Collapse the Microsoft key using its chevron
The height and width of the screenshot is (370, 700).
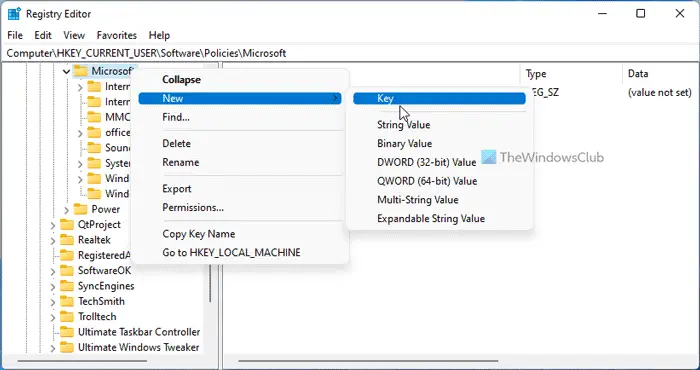pyautogui.click(x=66, y=71)
